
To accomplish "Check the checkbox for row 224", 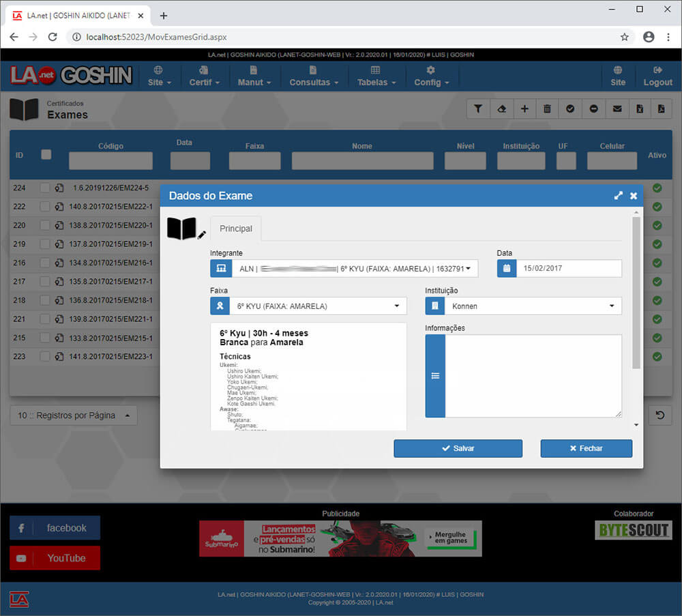I will [44, 188].
